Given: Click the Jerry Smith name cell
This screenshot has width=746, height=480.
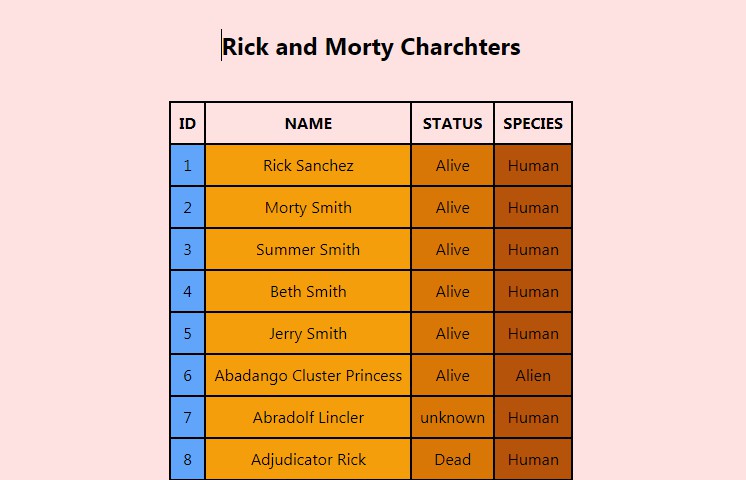Looking at the screenshot, I should 308,334.
